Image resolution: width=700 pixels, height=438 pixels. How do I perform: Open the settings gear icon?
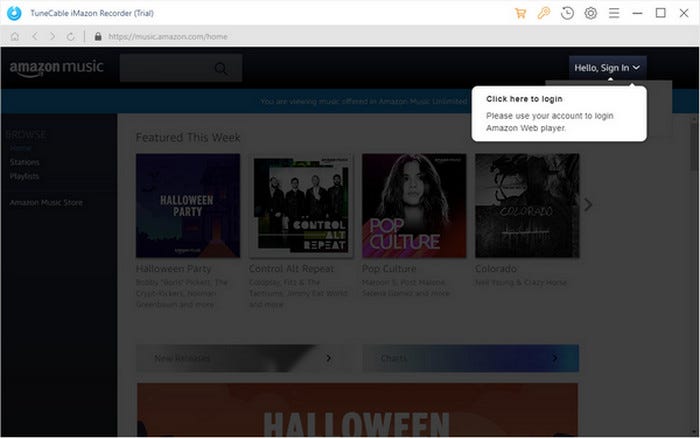pyautogui.click(x=591, y=13)
